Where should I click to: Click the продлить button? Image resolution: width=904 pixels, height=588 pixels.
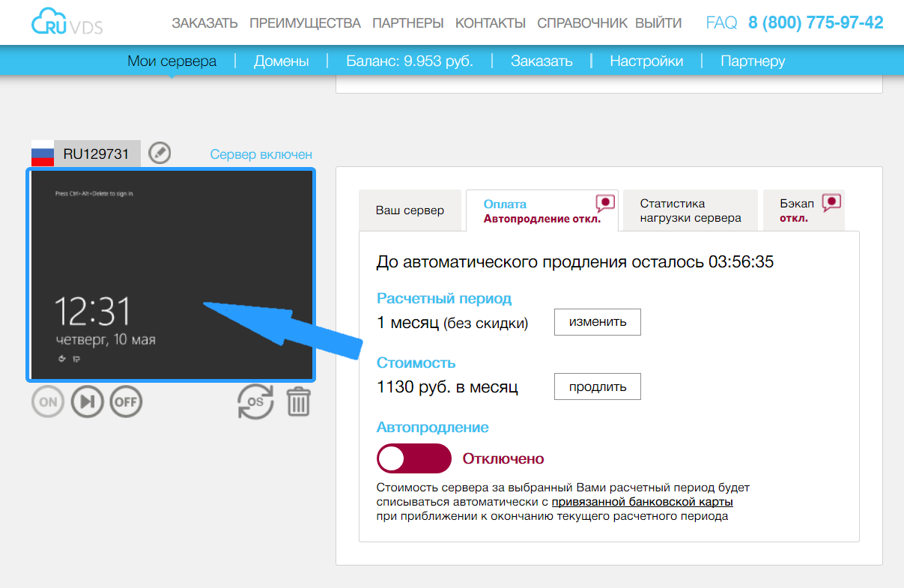(x=597, y=387)
